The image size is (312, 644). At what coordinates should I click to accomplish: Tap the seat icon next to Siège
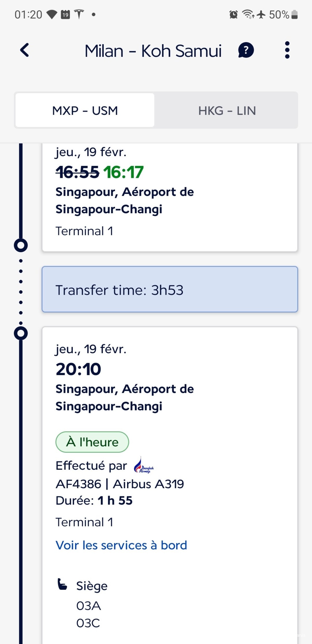click(62, 585)
